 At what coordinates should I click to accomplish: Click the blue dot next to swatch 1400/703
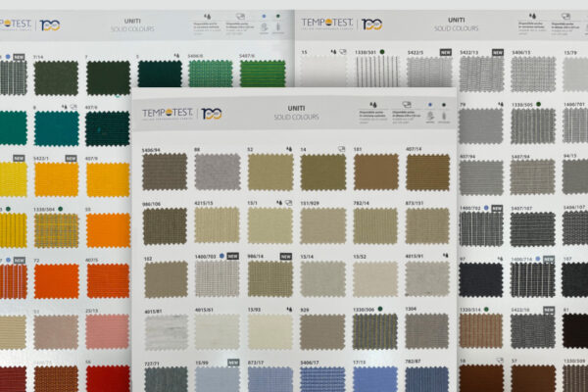point(221,256)
